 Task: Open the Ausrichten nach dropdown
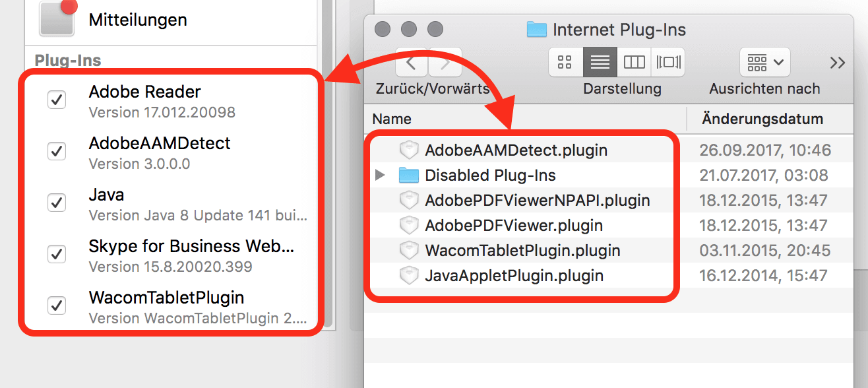pos(765,62)
